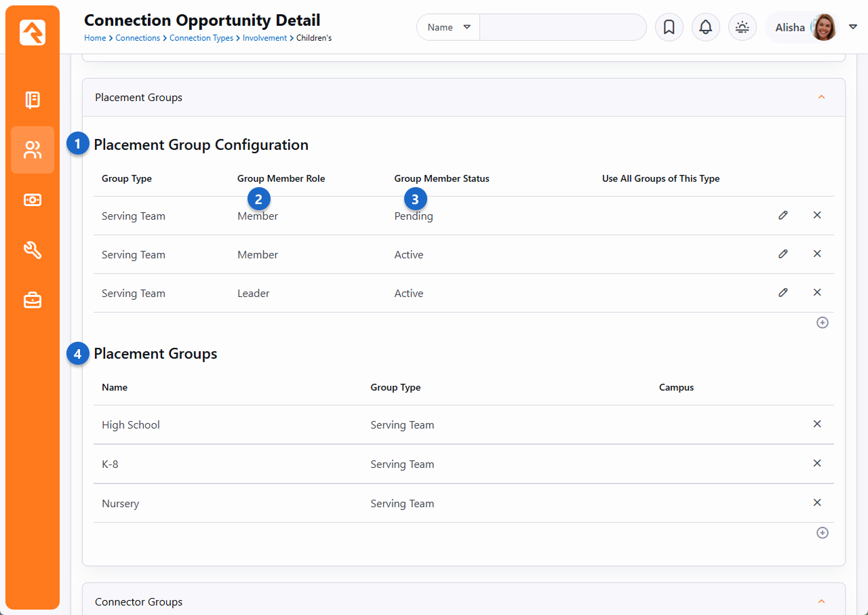Open the Finance money sidebar icon
Viewport: 868px width, 615px height.
click(33, 200)
